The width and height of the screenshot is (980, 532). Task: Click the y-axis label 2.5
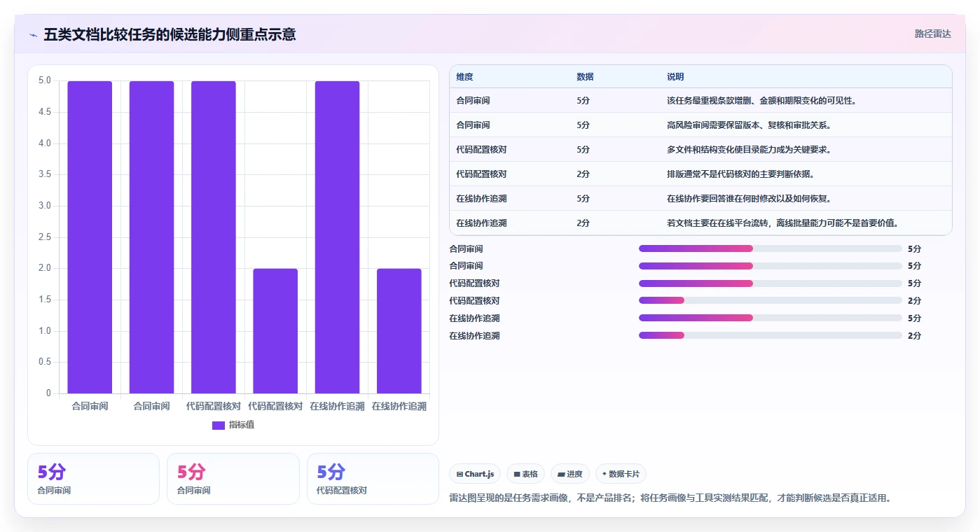(44, 237)
